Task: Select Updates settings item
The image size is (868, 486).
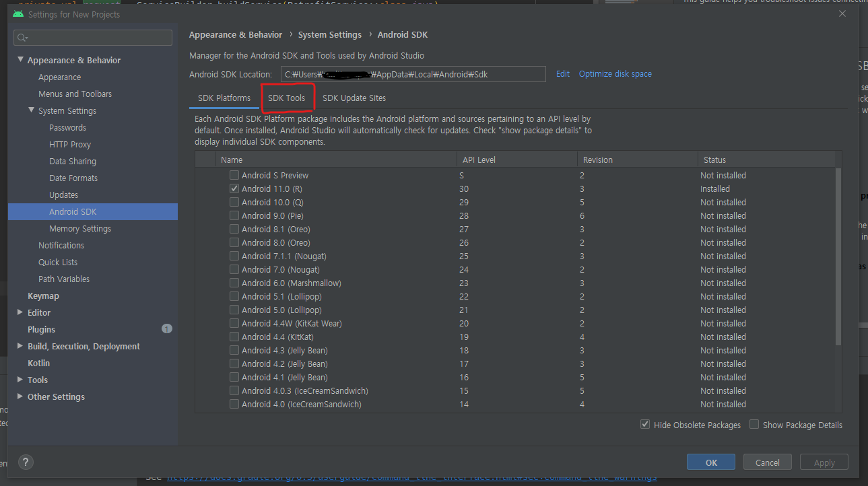Action: (63, 195)
